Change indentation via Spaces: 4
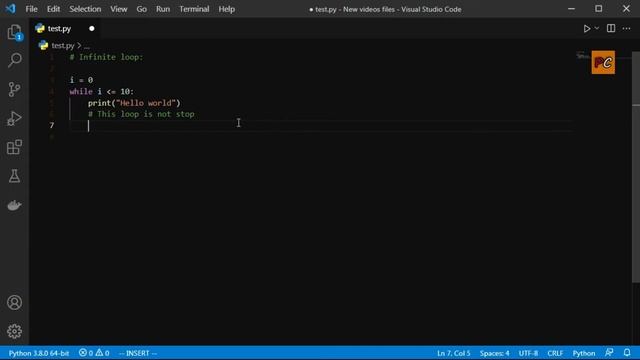 (494, 353)
